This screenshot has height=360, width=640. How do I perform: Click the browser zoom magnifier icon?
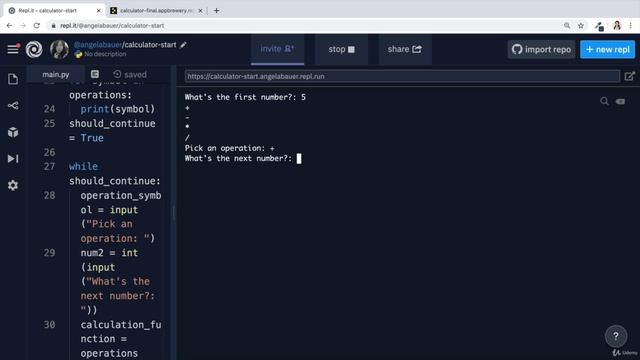[x=567, y=25]
